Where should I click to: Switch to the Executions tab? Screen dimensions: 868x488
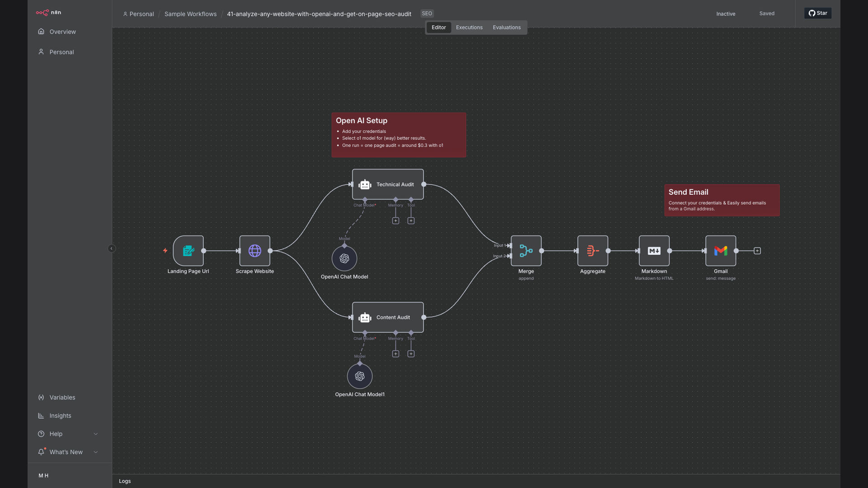469,28
